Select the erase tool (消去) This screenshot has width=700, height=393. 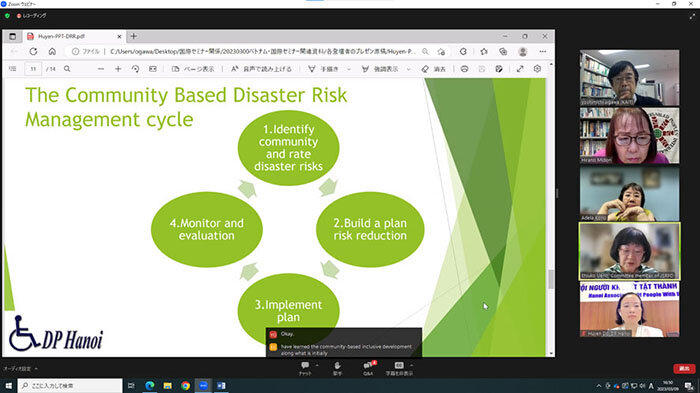tap(433, 69)
